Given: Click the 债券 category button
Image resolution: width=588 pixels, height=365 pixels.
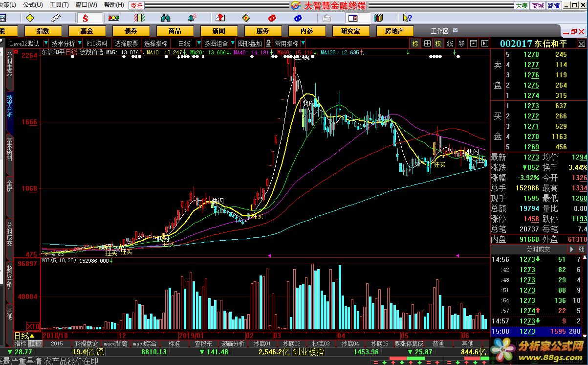Looking at the screenshot, I should click(x=131, y=31).
